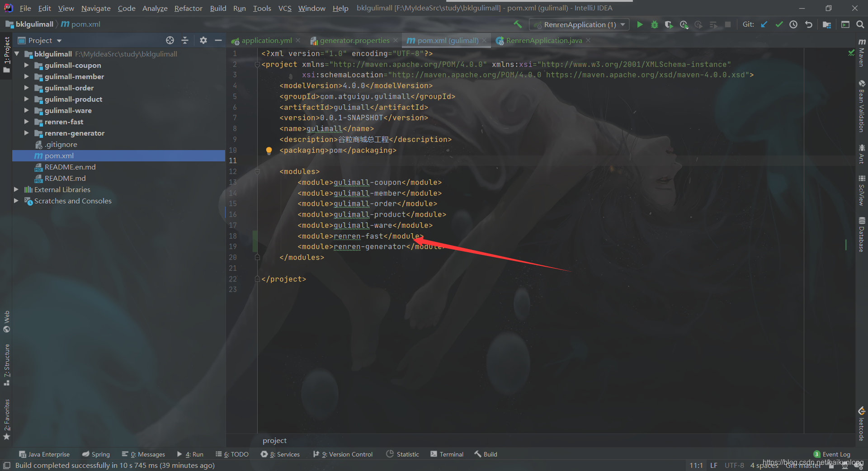
Task: Open the Refactor menu
Action: [188, 8]
